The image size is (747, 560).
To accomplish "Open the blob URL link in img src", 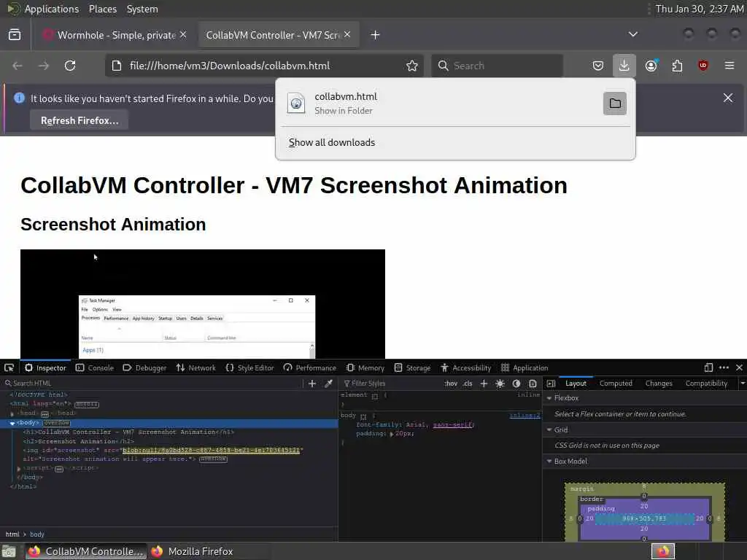I will point(211,451).
